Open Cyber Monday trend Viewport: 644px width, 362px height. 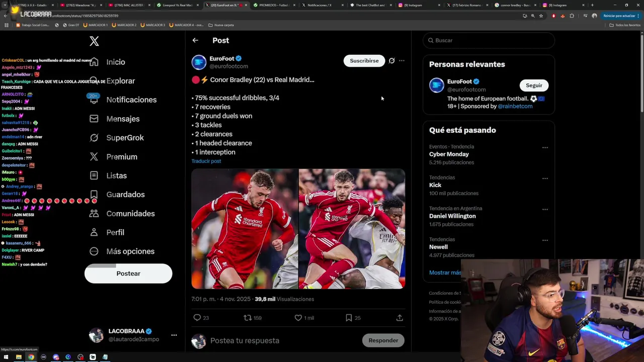pyautogui.click(x=449, y=154)
